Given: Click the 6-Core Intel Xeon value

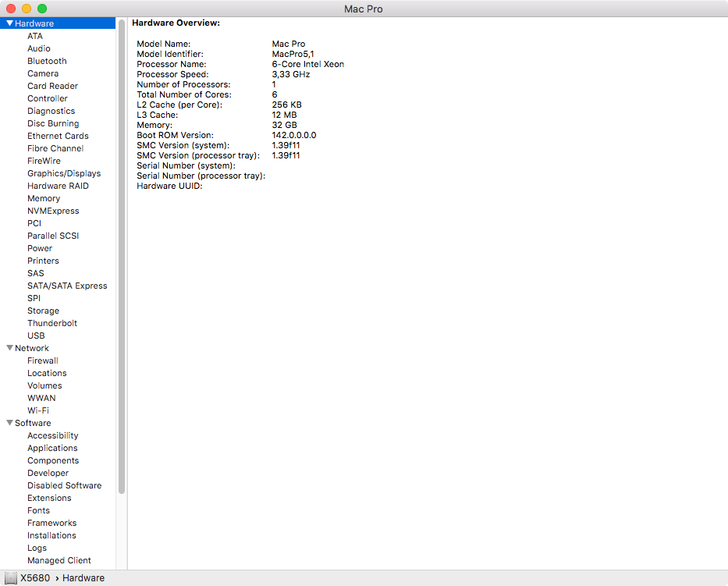Looking at the screenshot, I should 308,64.
